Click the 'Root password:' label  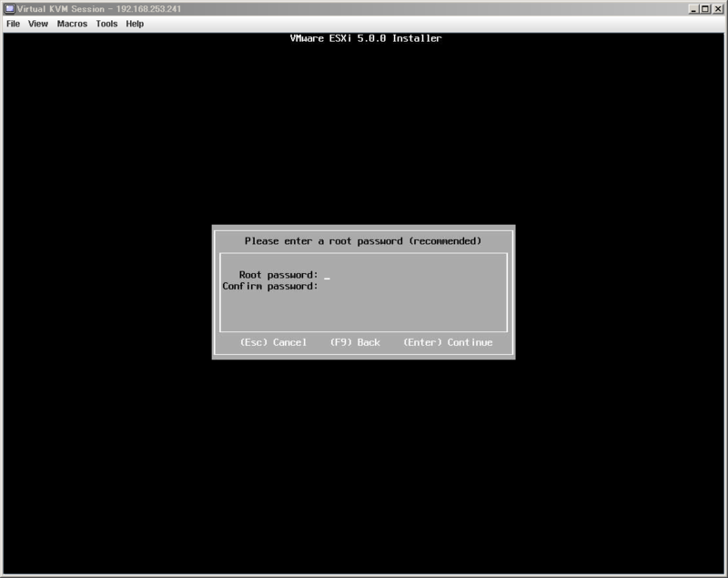278,275
